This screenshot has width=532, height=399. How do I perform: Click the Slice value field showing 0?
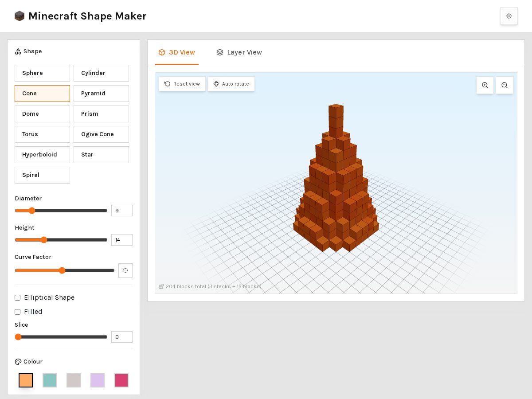point(122,337)
